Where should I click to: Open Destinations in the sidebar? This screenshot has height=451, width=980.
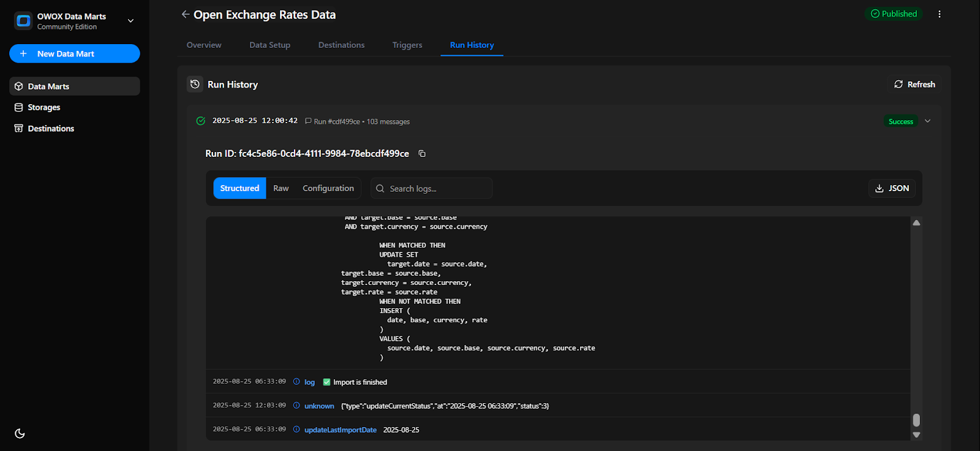click(75, 128)
